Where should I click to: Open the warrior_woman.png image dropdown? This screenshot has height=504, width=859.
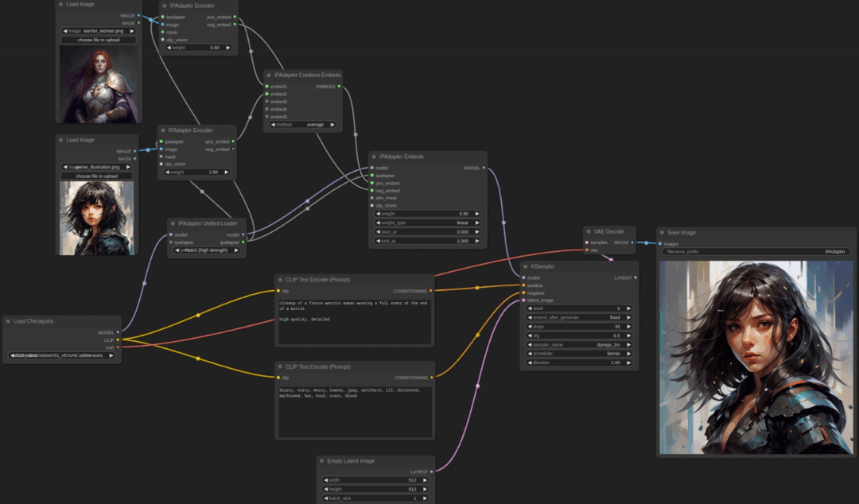pyautogui.click(x=98, y=31)
